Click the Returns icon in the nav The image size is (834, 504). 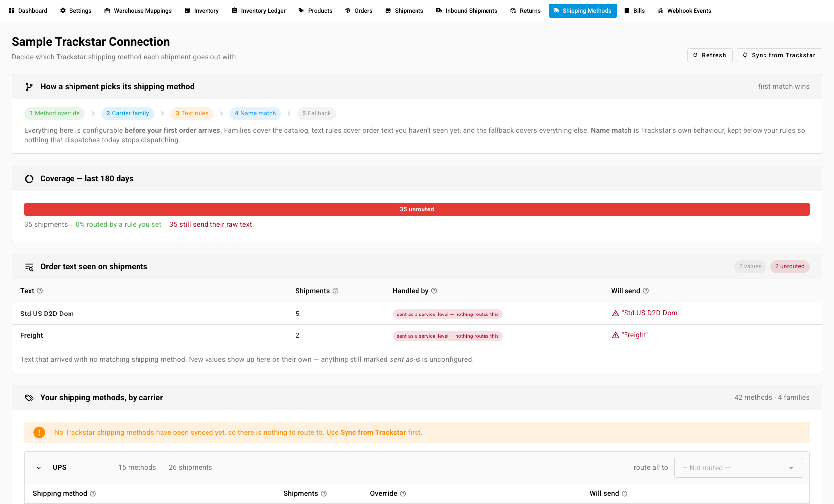click(513, 11)
